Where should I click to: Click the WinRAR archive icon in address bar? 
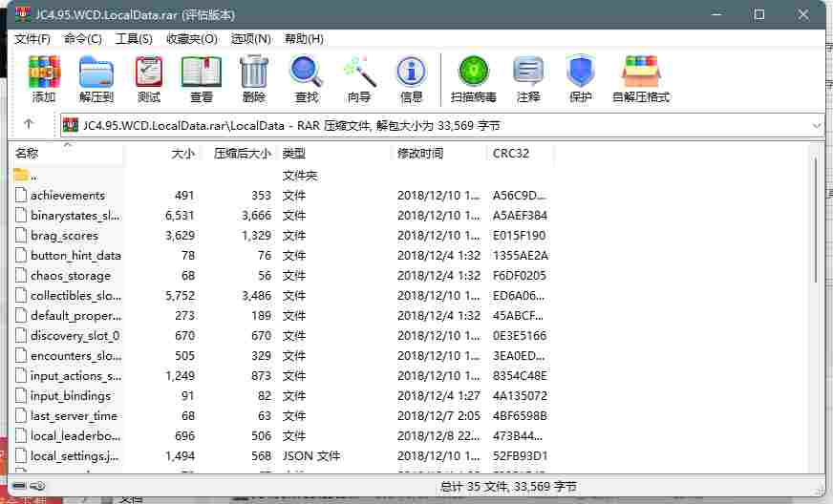coord(70,125)
